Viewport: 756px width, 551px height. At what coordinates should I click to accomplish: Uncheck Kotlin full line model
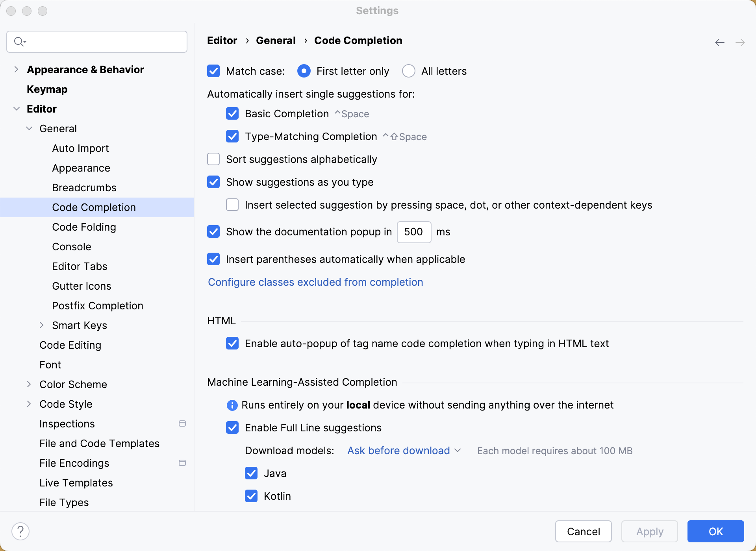tap(251, 496)
